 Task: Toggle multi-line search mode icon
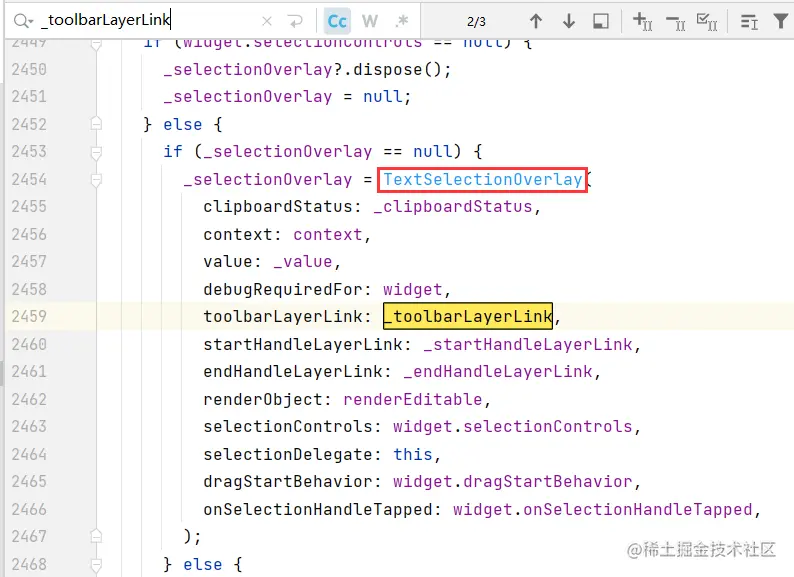pos(749,22)
